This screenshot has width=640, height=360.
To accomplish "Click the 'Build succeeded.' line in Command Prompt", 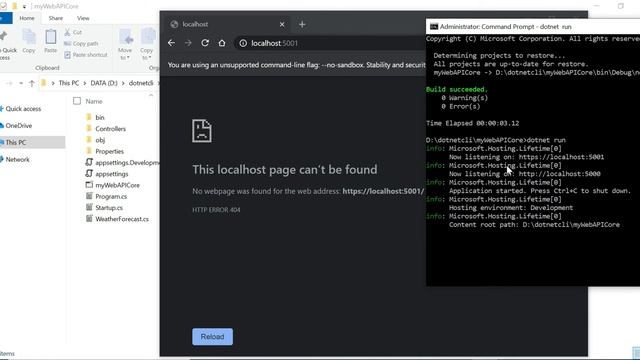I will coord(457,89).
